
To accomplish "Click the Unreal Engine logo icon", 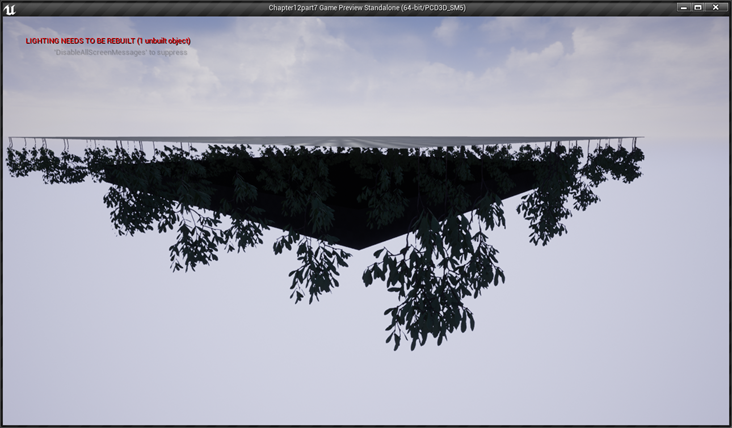I will (9, 9).
